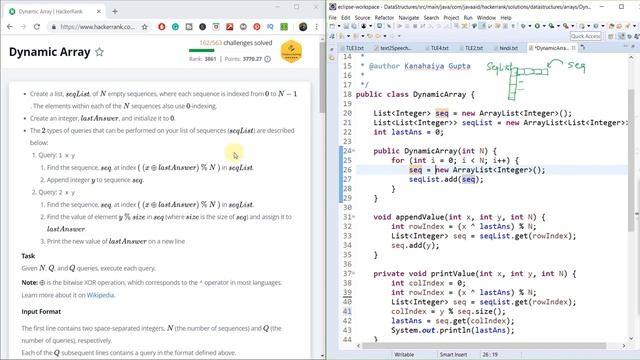
Task: Open Eclipse Refactor menu
Action: tap(384, 18)
